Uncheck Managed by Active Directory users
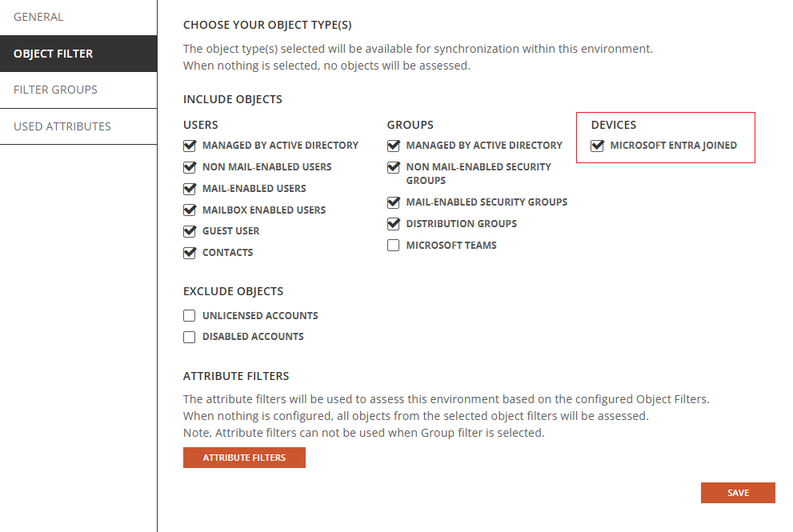Image resolution: width=793 pixels, height=532 pixels. [190, 146]
